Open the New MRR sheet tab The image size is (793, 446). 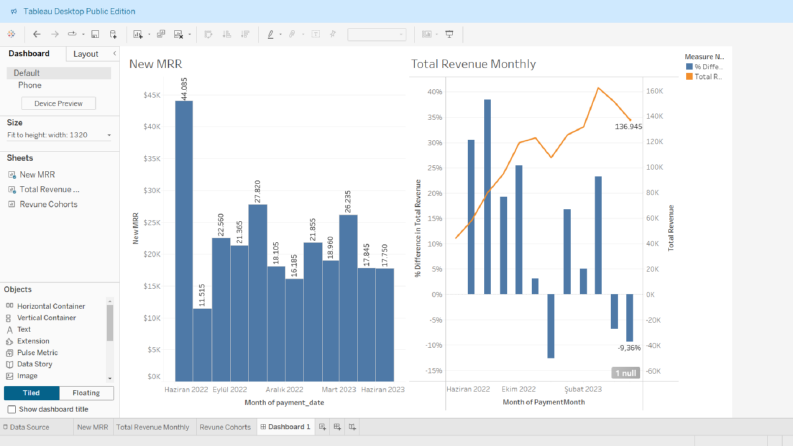pyautogui.click(x=93, y=427)
